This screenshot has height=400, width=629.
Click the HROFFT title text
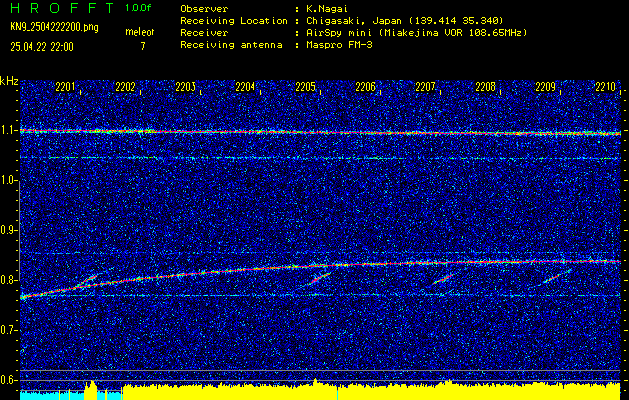pyautogui.click(x=63, y=8)
